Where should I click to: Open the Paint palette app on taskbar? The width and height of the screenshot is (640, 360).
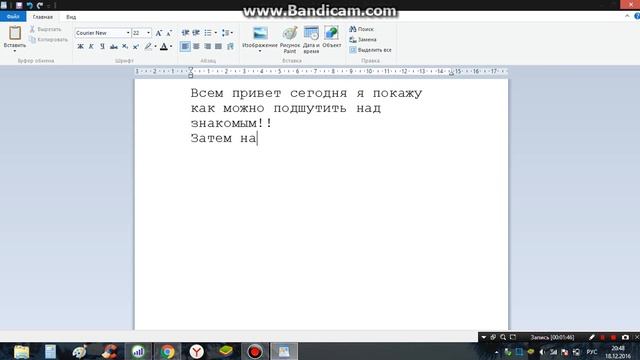[80, 351]
